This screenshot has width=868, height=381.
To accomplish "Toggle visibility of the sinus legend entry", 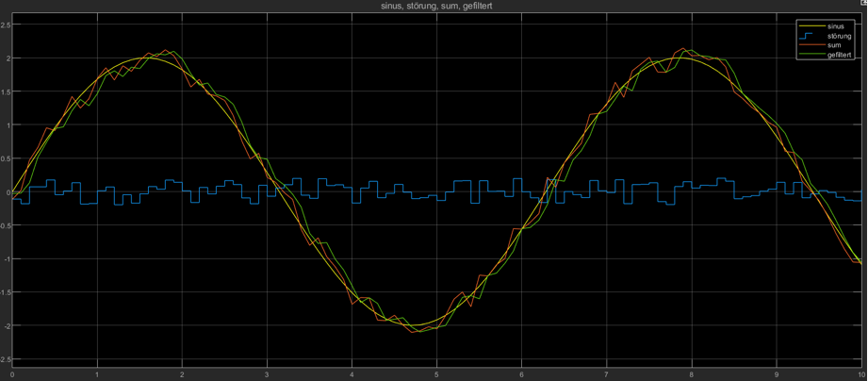I will click(835, 26).
